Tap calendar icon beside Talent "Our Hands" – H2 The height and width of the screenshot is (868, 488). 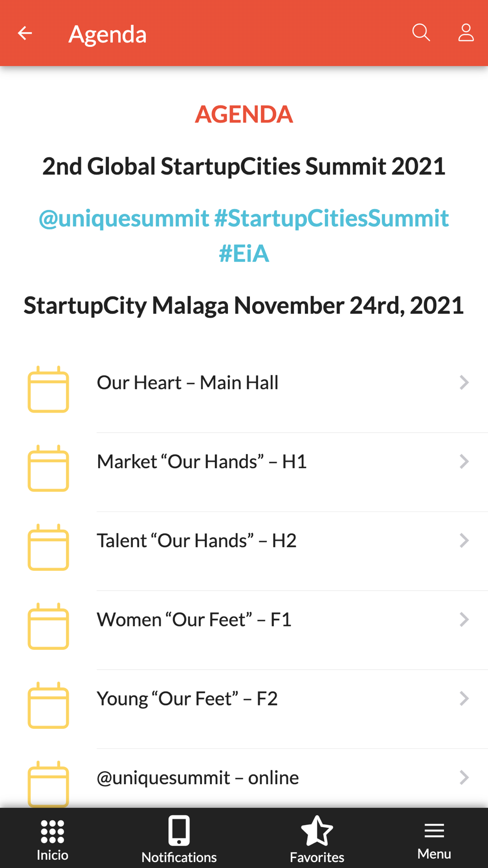[x=48, y=547]
